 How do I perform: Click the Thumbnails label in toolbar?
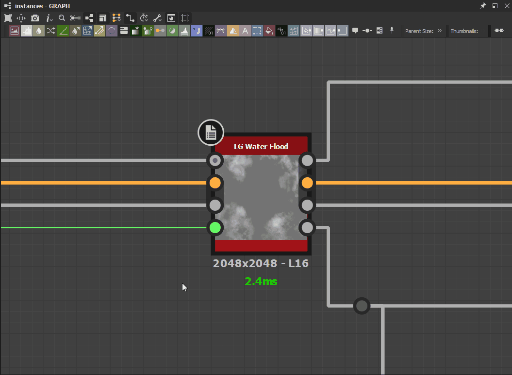(464, 31)
